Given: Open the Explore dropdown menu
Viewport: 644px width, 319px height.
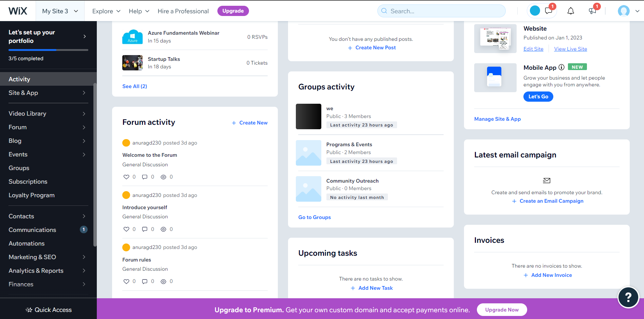Looking at the screenshot, I should [x=106, y=11].
